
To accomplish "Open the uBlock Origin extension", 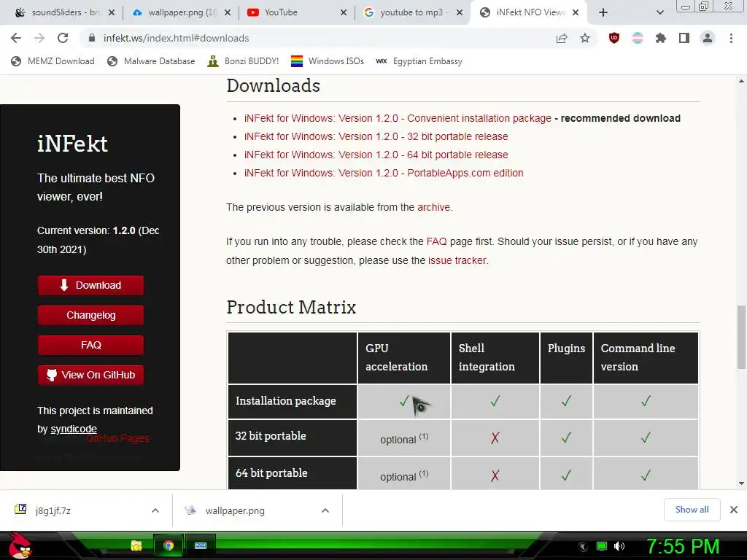I will (614, 38).
